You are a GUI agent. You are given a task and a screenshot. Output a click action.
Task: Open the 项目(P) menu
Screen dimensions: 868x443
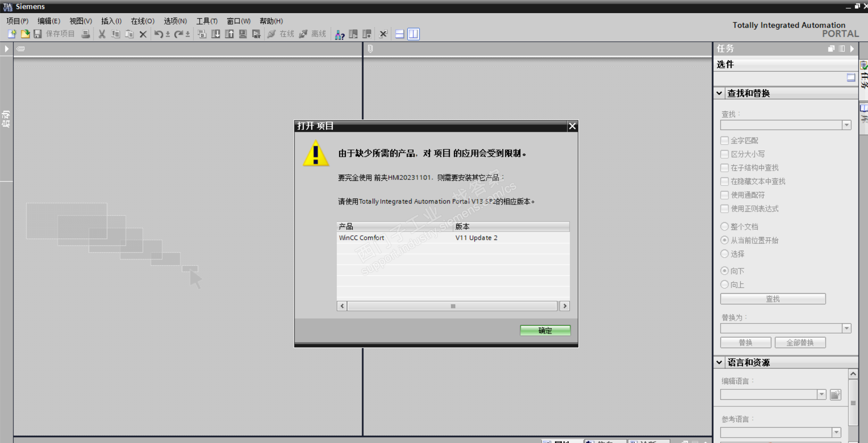tap(17, 21)
